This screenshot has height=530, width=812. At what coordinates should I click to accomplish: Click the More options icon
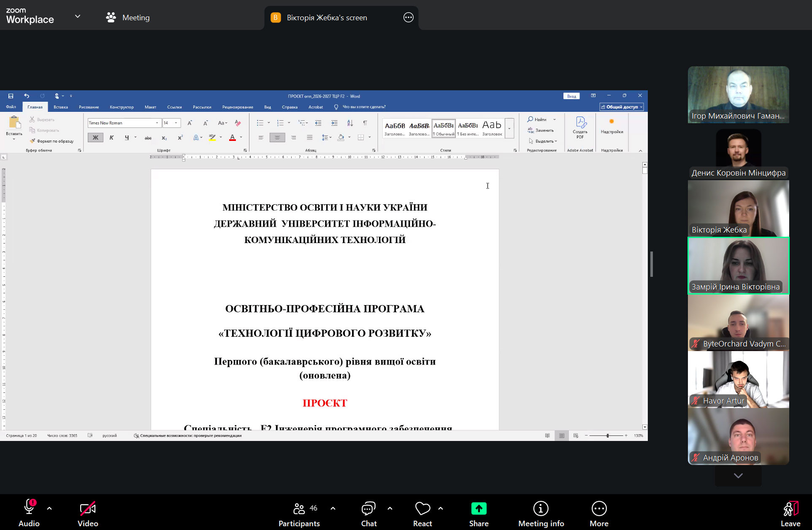599,509
